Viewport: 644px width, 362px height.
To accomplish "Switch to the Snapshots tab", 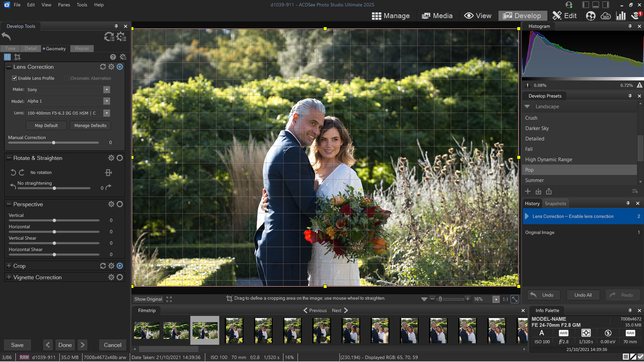I will coord(555,203).
